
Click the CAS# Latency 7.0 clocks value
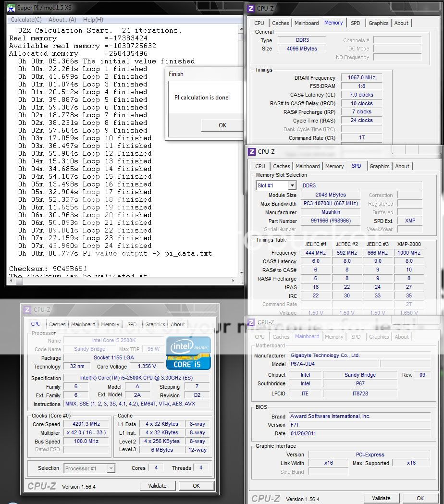click(x=361, y=95)
